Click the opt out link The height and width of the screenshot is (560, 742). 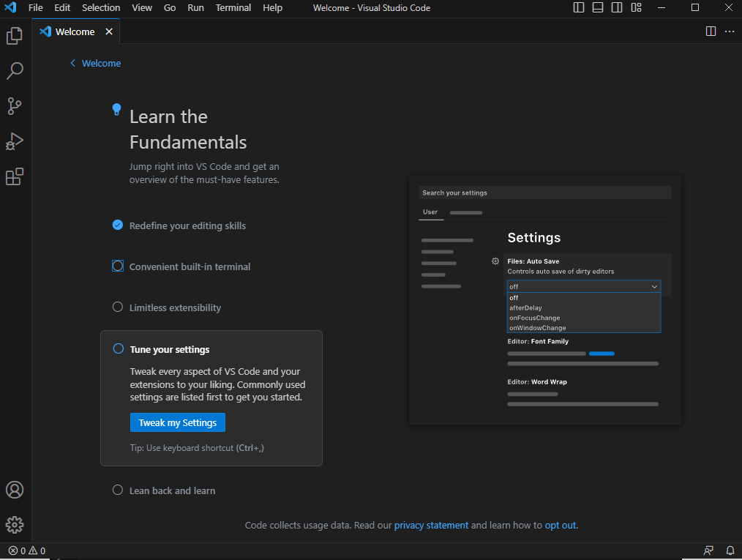click(561, 525)
